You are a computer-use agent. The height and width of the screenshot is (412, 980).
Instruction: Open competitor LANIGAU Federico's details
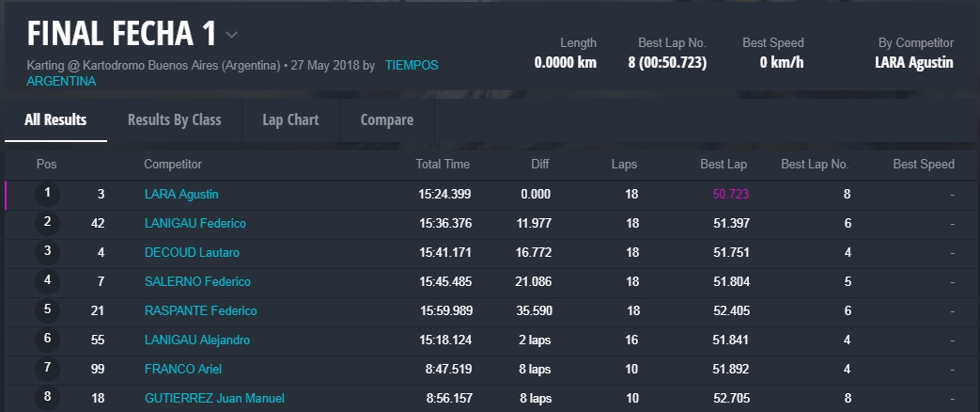[194, 224]
